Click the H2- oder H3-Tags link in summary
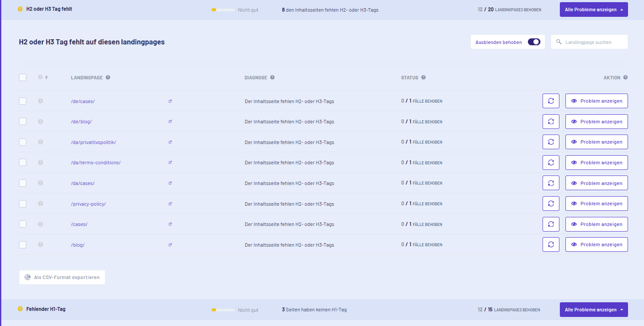644x326 pixels. click(358, 9)
